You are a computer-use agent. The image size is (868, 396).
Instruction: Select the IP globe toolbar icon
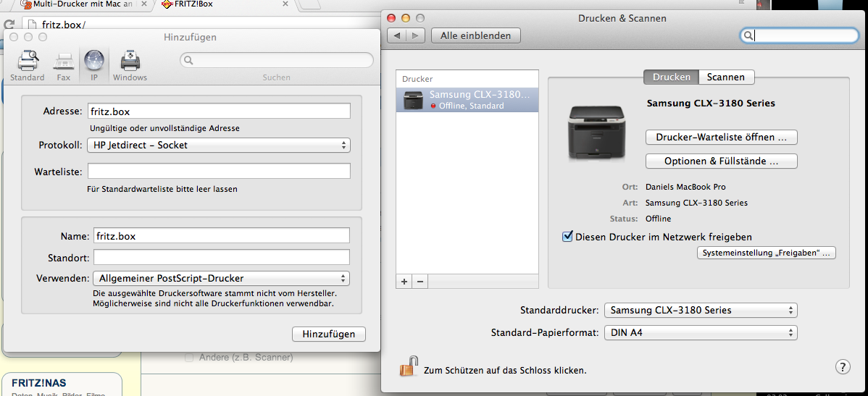[94, 65]
